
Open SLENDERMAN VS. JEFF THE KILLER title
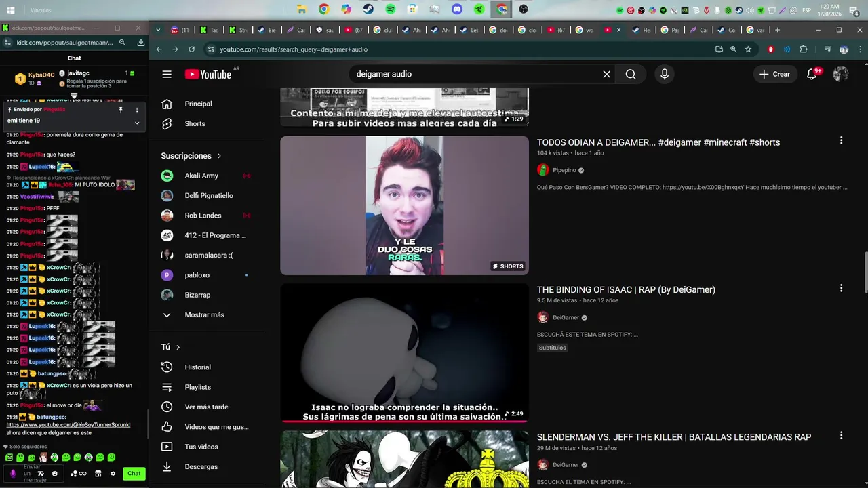pyautogui.click(x=674, y=437)
